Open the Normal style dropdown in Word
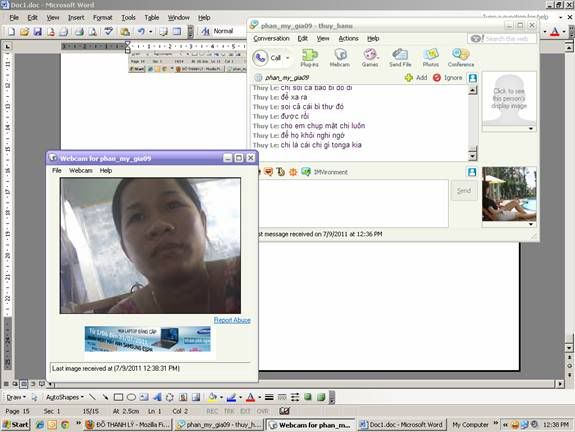This screenshot has width=575, height=432. point(223,31)
